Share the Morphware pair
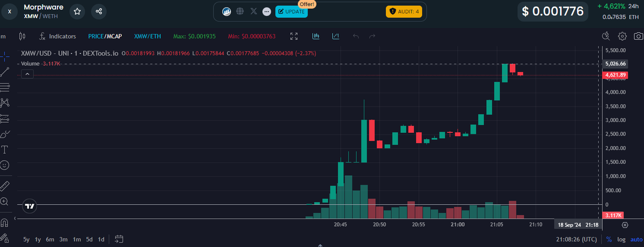Image resolution: width=644 pixels, height=247 pixels. point(98,11)
